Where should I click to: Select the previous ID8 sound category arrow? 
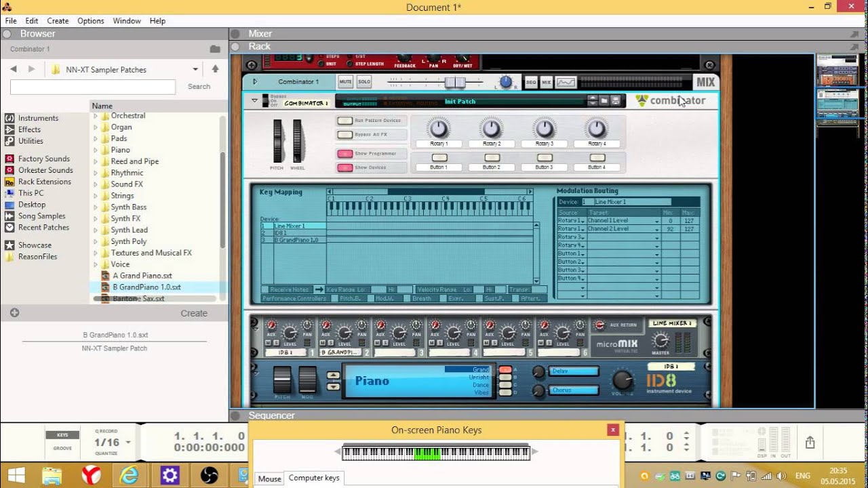pyautogui.click(x=333, y=375)
